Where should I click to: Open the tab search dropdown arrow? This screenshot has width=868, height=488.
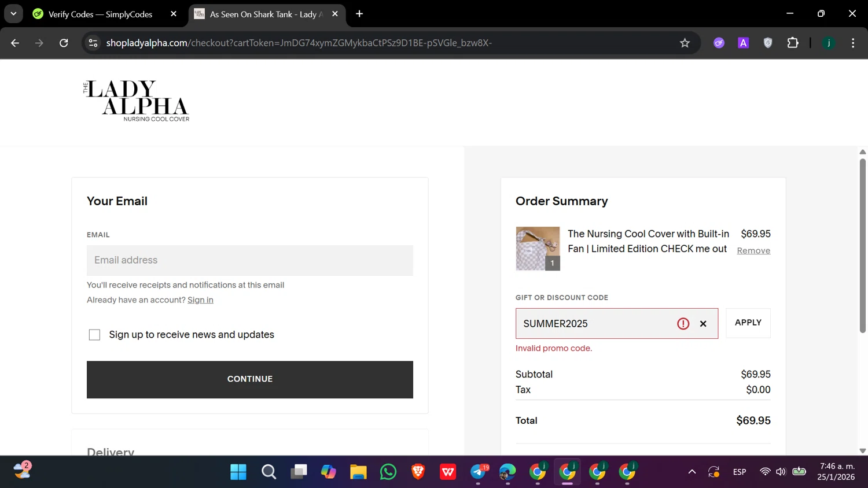13,14
